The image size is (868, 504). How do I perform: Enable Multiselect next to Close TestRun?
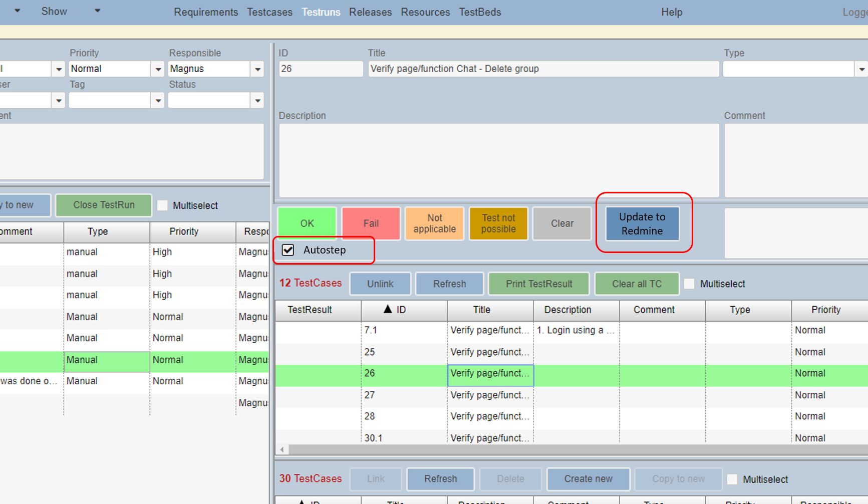click(162, 205)
